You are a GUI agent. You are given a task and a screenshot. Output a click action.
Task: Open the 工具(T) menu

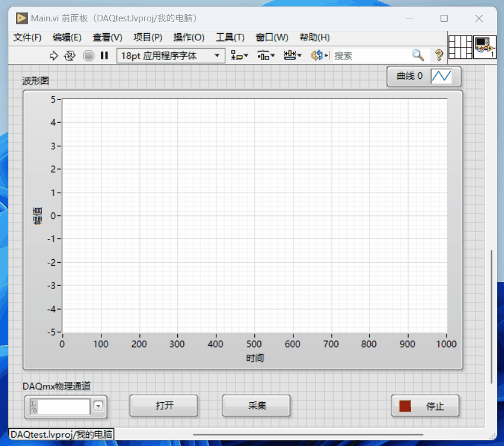tap(230, 37)
